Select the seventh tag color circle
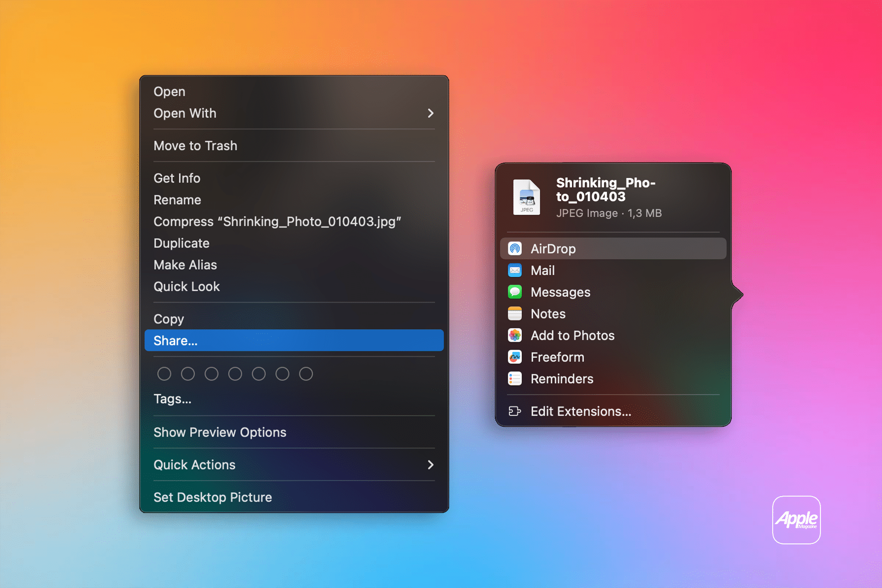Screen dimensions: 882x588 (x=306, y=373)
